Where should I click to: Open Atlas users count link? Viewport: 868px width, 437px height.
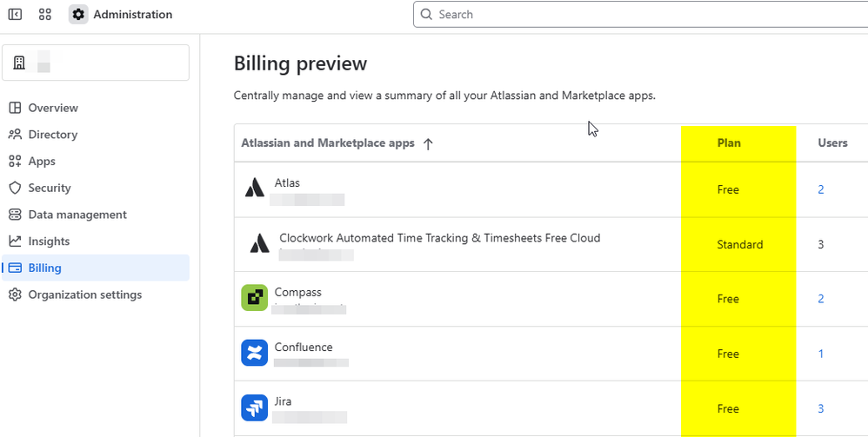point(821,189)
